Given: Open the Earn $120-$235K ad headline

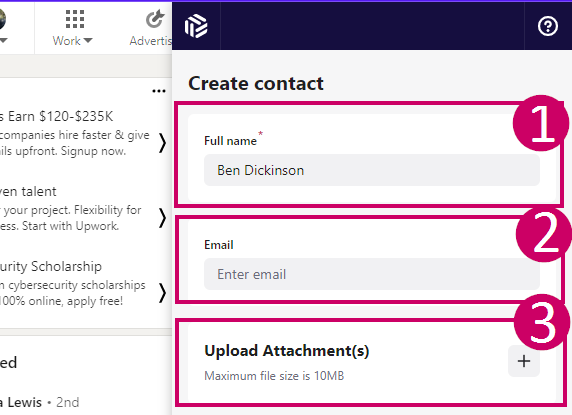Looking at the screenshot, I should [57, 116].
